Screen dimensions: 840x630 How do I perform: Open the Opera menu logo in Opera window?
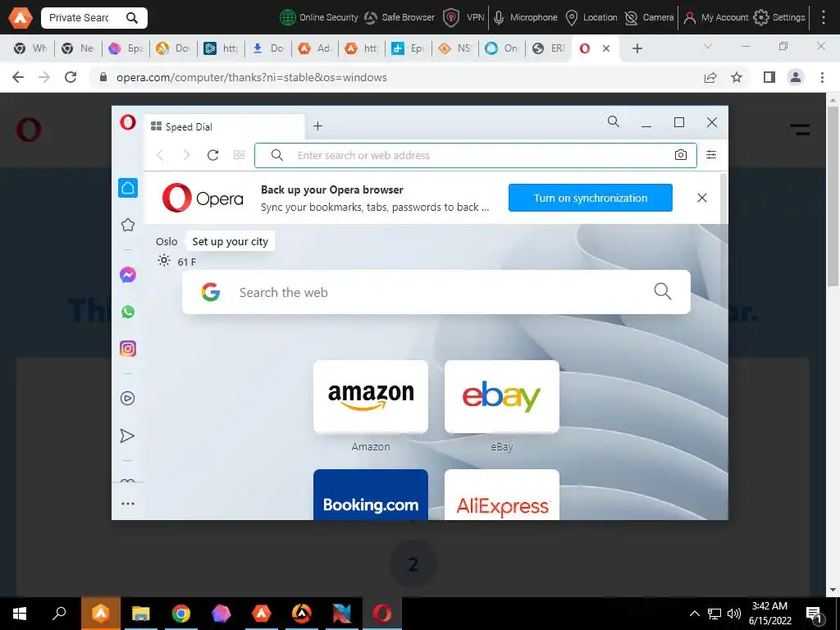pyautogui.click(x=127, y=123)
